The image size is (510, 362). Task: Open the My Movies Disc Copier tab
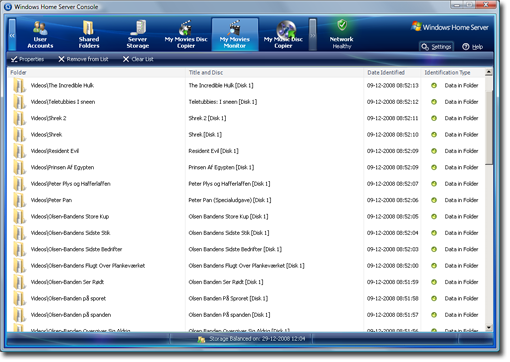[186, 35]
